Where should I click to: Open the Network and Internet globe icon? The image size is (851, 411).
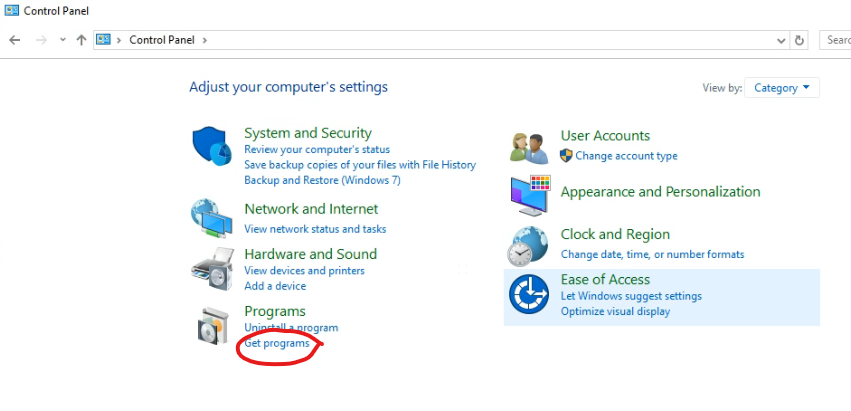212,218
